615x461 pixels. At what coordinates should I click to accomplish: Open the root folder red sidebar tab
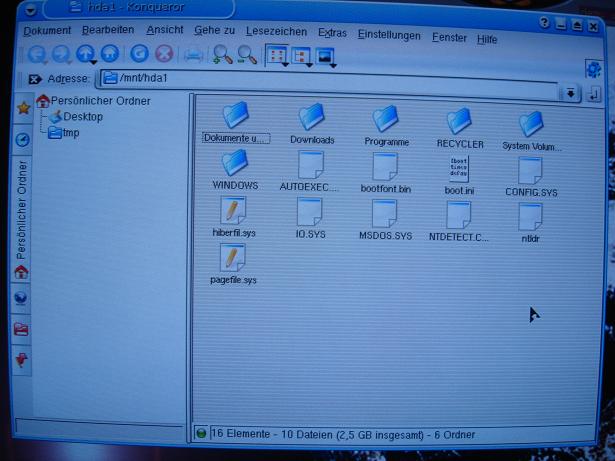21,329
